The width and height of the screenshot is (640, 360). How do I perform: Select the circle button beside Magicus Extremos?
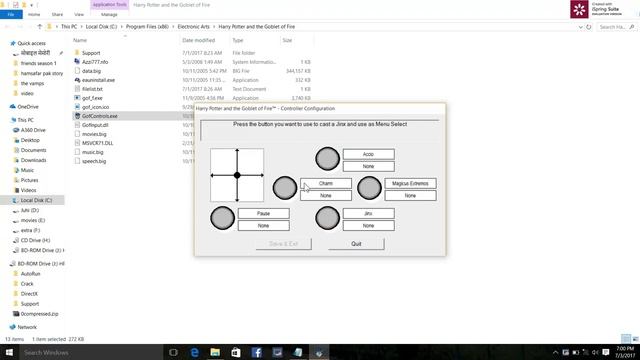click(x=369, y=188)
